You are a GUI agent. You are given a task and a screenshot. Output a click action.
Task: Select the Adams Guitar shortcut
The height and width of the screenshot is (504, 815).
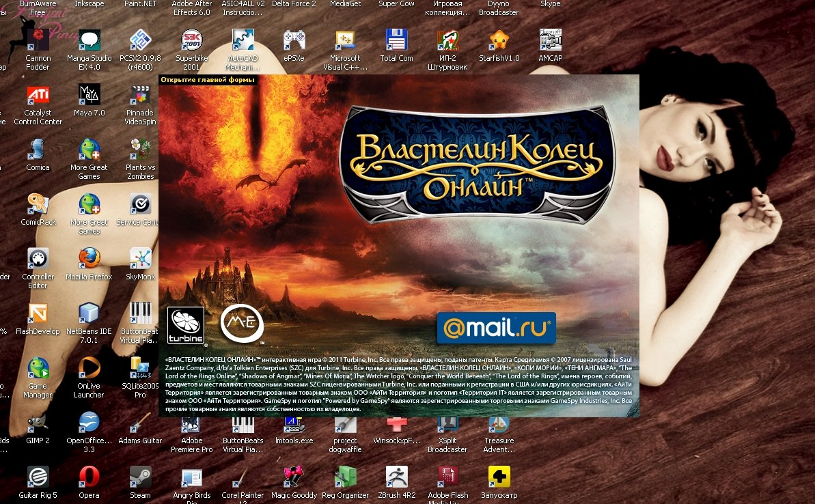140,423
